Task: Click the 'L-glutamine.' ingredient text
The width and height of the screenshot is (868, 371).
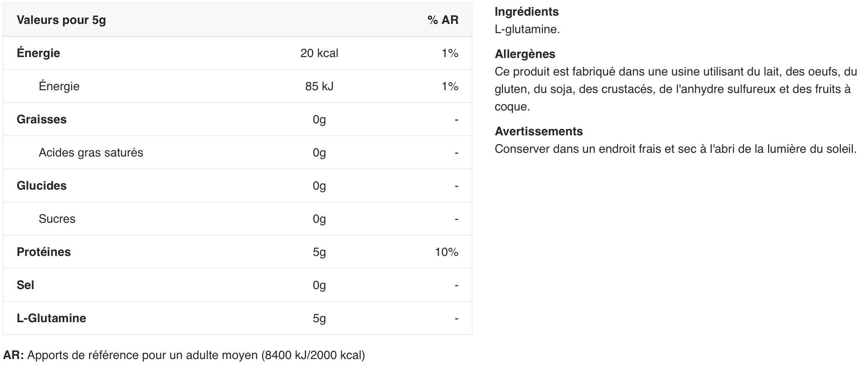Action: point(527,29)
